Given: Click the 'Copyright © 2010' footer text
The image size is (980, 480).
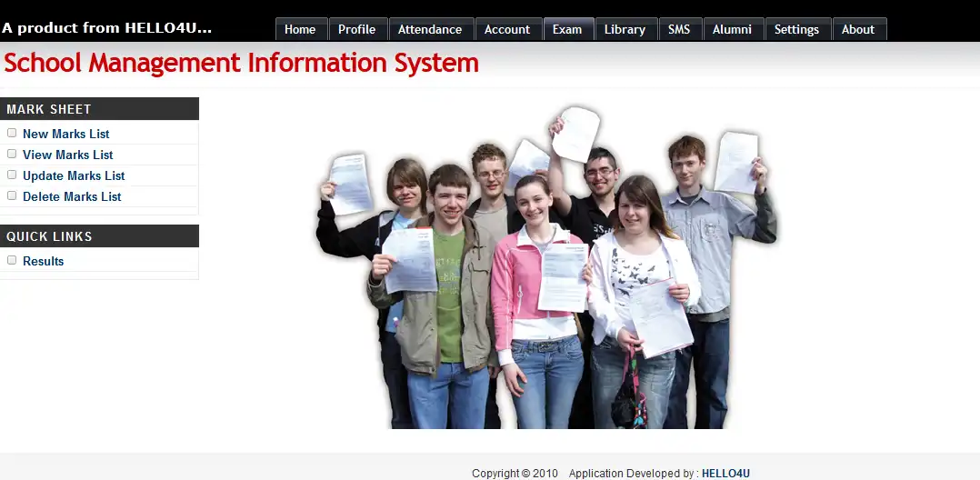Looking at the screenshot, I should pos(515,473).
